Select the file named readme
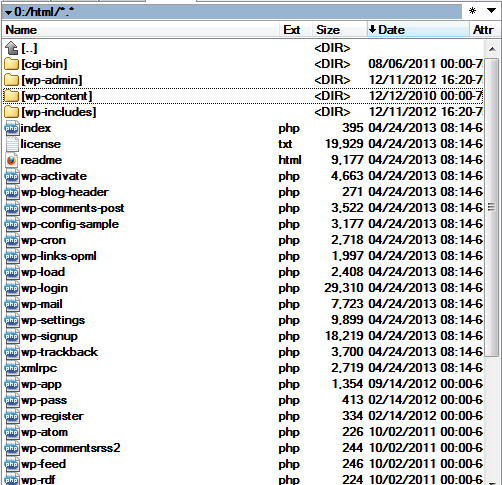Screen dimensions: 502x485 pyautogui.click(x=41, y=160)
